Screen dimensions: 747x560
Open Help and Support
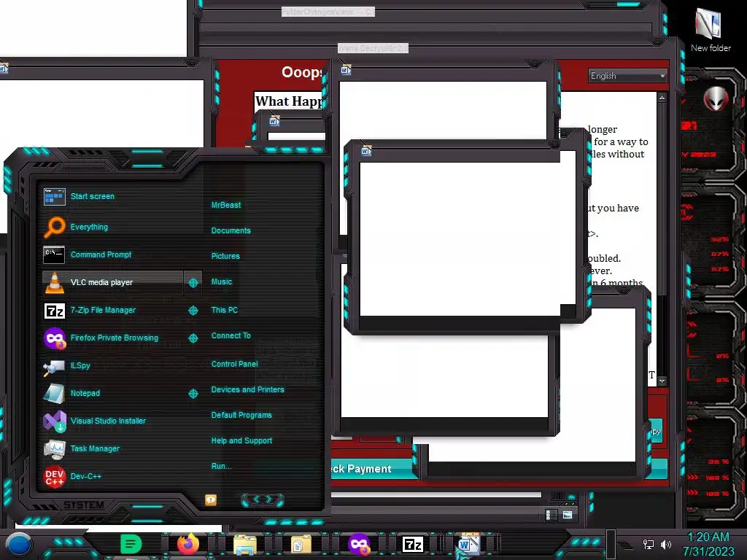point(241,441)
